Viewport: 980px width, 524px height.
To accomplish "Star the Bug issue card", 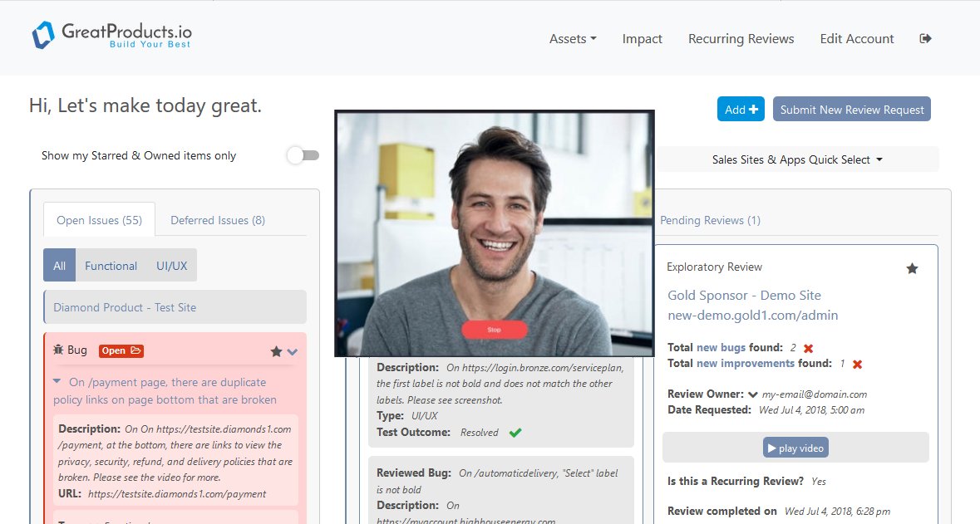I will click(x=276, y=351).
